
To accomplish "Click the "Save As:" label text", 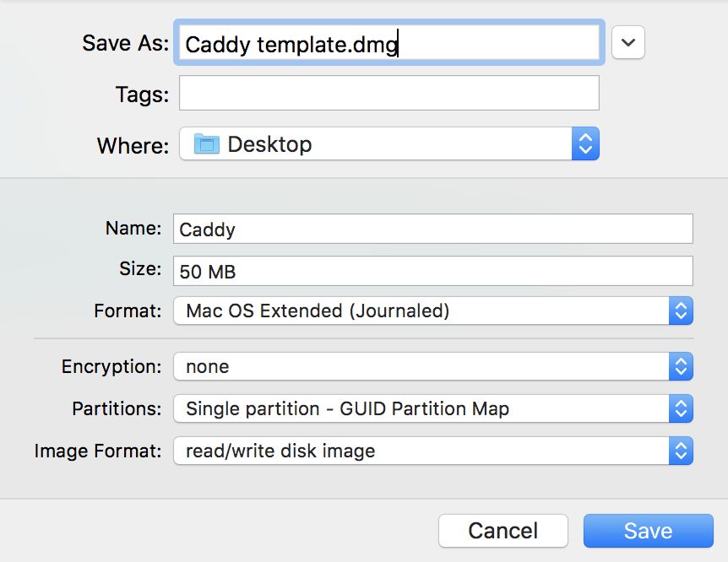I will click(125, 43).
